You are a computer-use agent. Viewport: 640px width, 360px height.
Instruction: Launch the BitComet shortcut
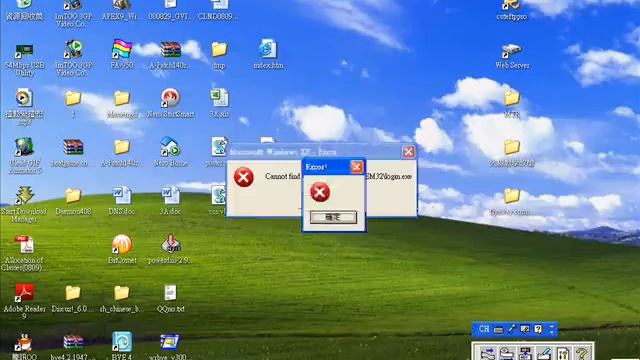(x=122, y=244)
